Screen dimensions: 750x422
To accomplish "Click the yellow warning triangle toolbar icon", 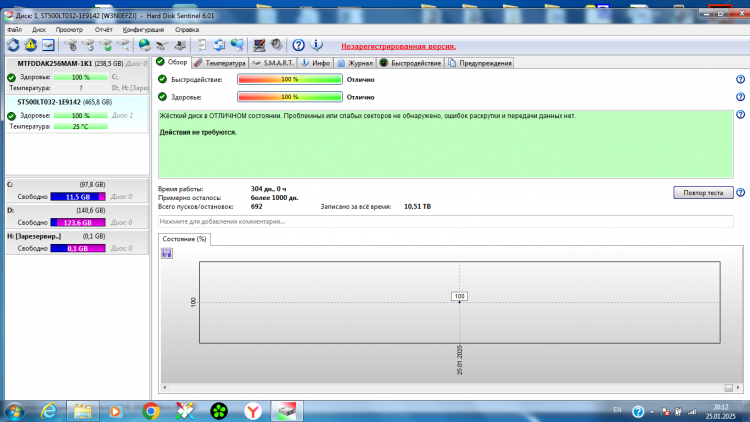I will click(x=31, y=45).
